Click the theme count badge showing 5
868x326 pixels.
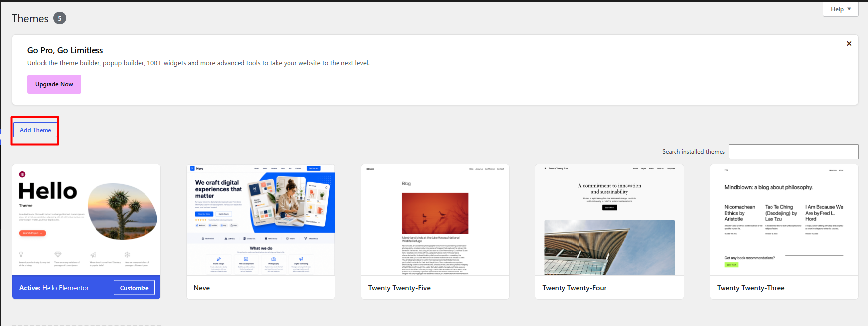(x=60, y=18)
